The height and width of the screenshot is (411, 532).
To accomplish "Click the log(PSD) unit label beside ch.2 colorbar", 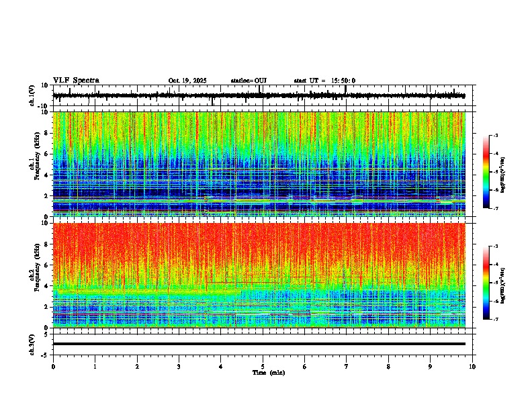I will pos(503,285).
